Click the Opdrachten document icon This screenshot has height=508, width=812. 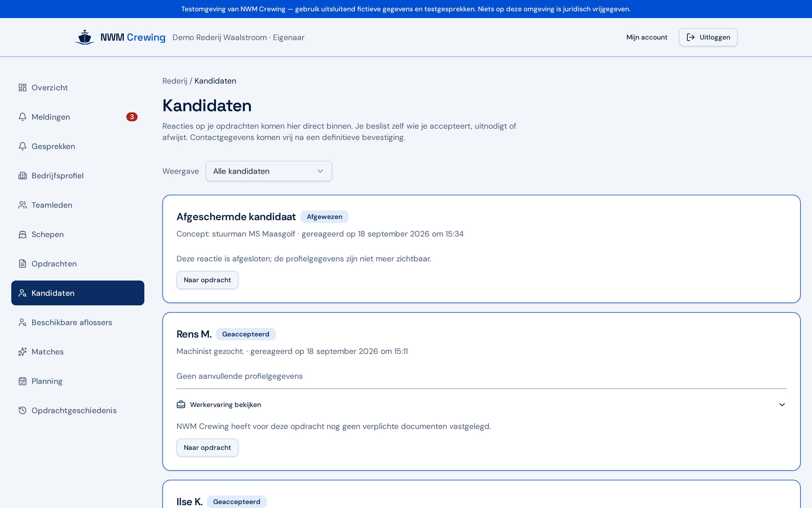click(23, 264)
